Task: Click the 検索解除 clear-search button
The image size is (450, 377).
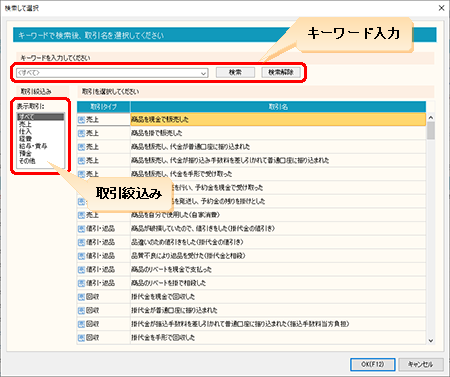Action: click(281, 72)
